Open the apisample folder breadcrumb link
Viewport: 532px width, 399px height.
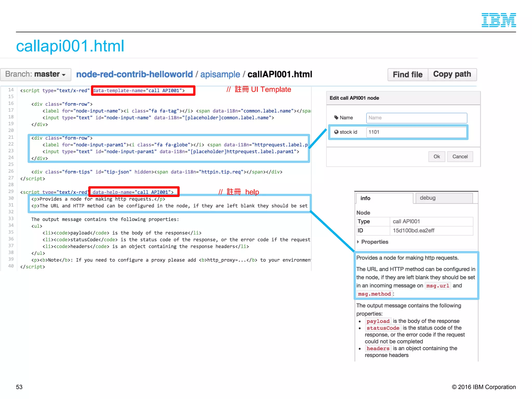220,74
